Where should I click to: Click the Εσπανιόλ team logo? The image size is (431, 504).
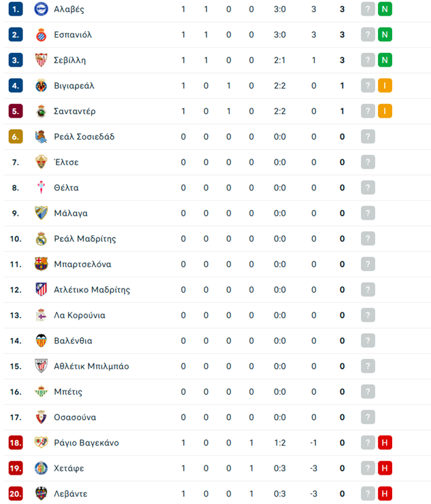pyautogui.click(x=42, y=35)
